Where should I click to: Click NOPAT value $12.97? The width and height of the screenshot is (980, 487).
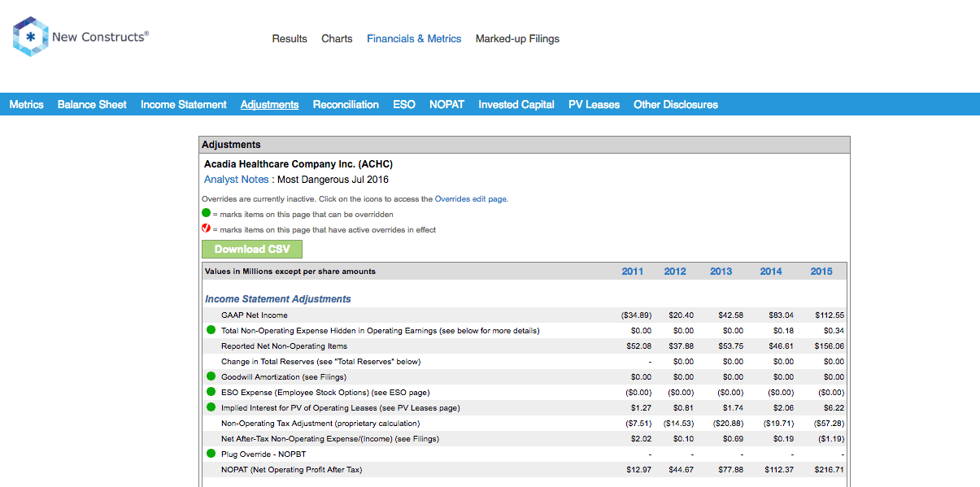pyautogui.click(x=639, y=469)
